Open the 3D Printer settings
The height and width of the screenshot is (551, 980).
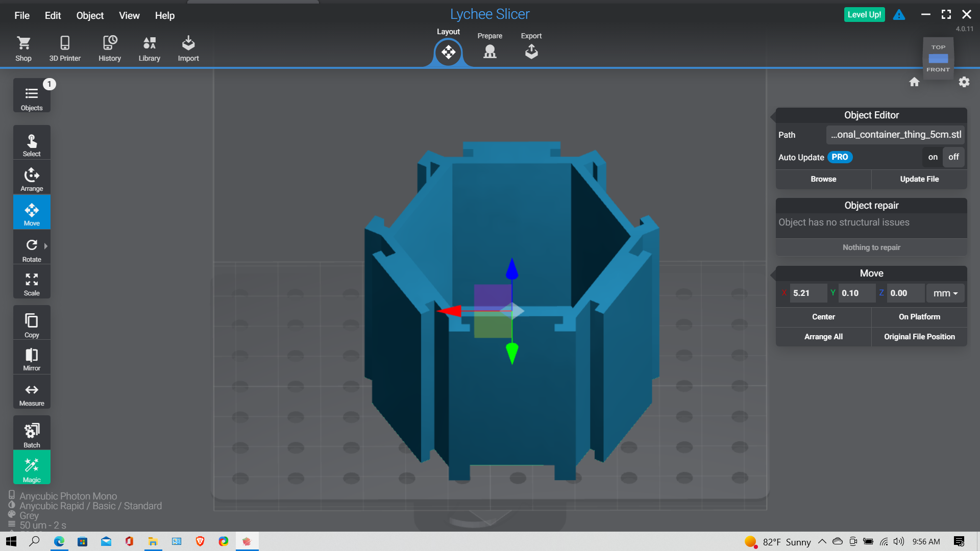[65, 48]
